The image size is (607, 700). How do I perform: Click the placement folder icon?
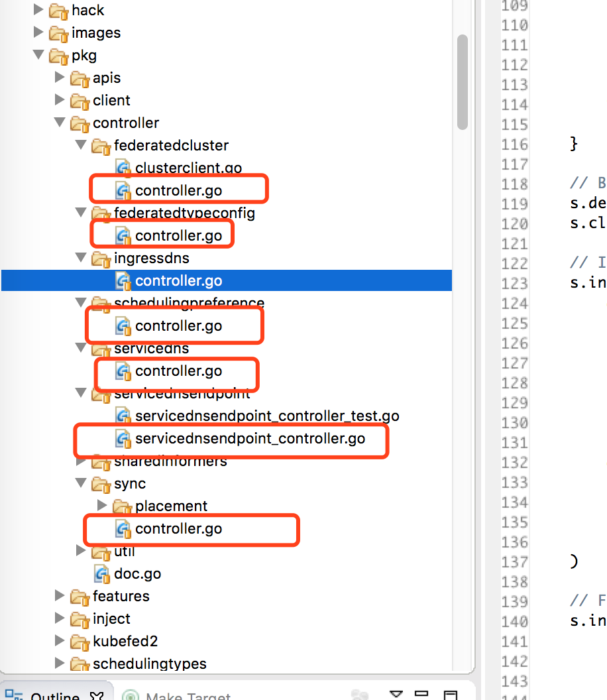(123, 506)
